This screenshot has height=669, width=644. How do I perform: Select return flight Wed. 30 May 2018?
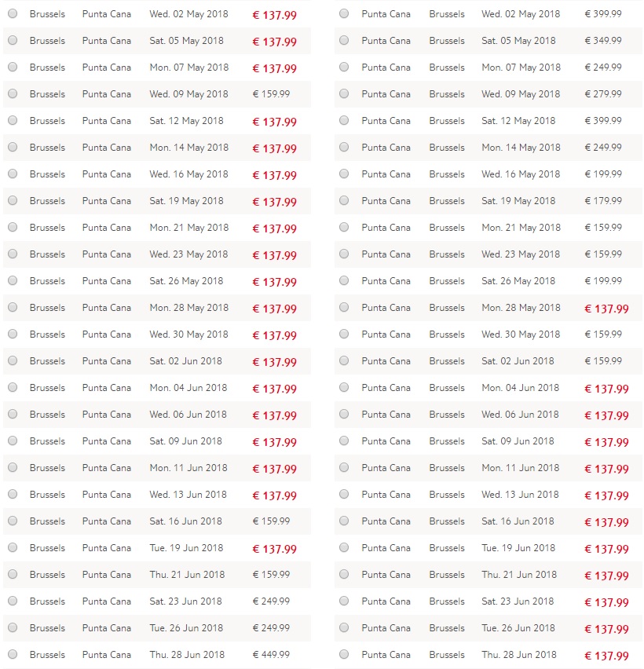[x=344, y=334]
